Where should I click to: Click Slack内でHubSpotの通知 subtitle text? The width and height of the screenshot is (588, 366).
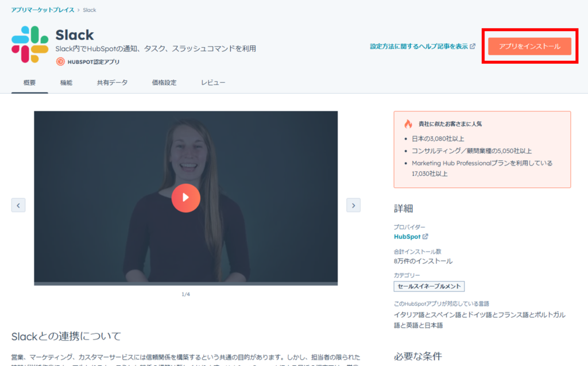[156, 48]
